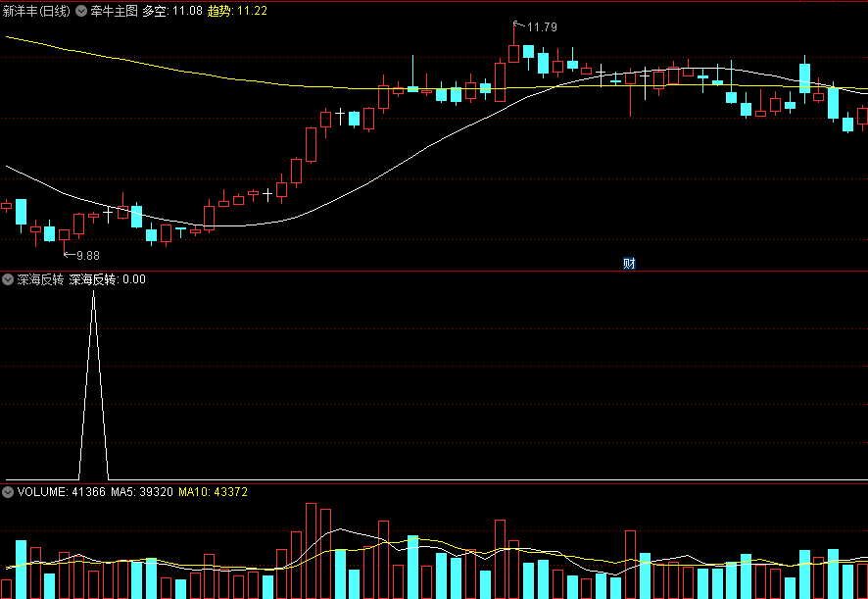Select the 深海反转: 0.00 value reading

pyautogui.click(x=108, y=279)
